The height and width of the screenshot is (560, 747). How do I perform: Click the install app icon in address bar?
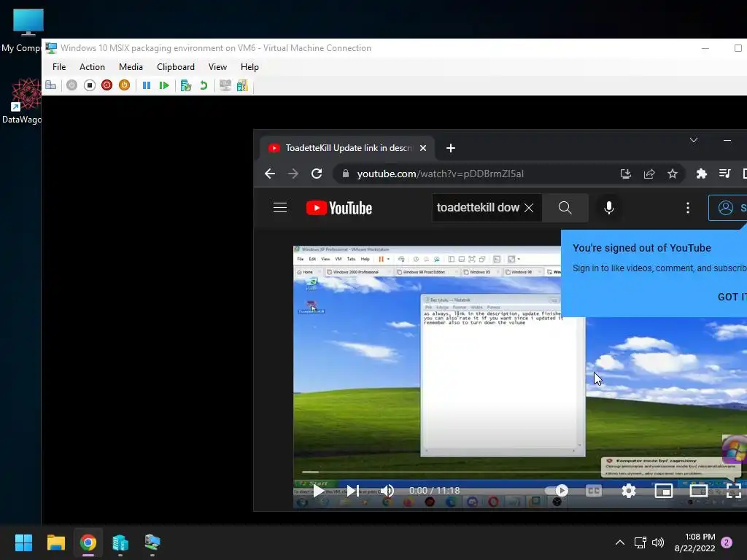tap(625, 174)
